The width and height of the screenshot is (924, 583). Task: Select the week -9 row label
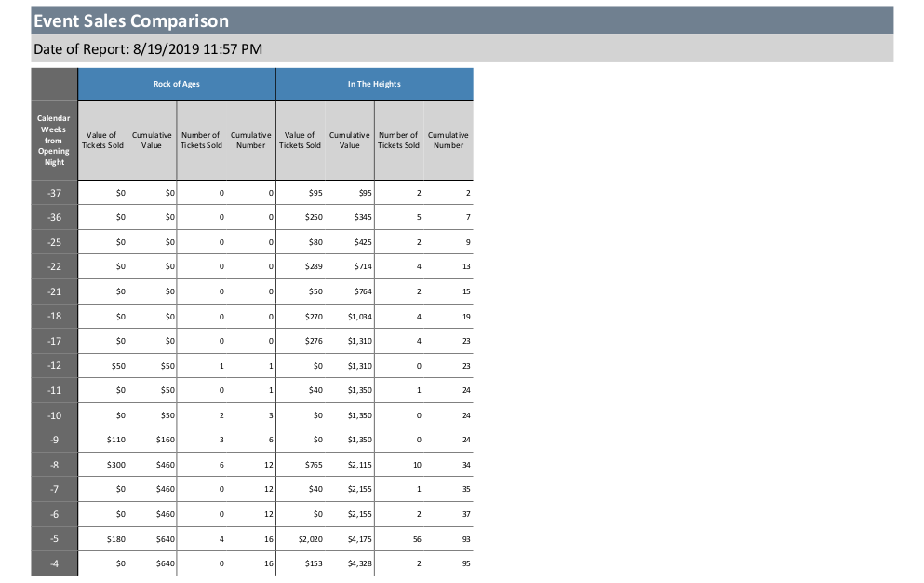click(x=54, y=441)
